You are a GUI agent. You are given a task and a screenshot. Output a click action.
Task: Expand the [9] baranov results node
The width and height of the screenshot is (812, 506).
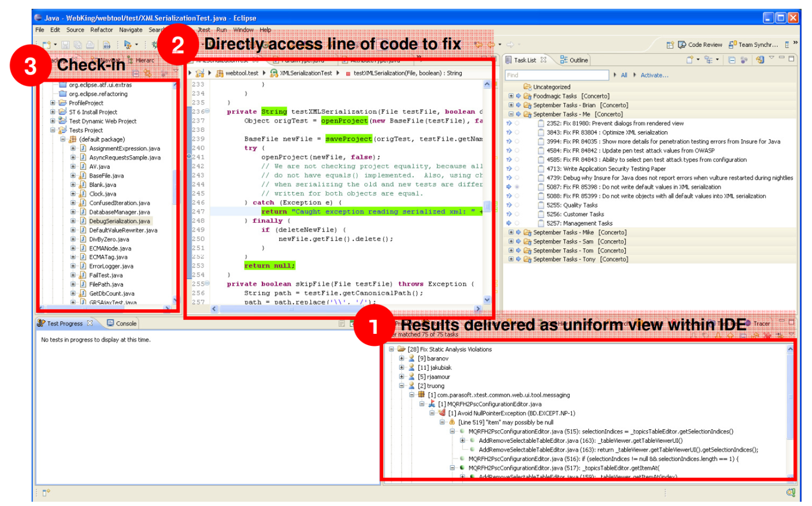401,358
